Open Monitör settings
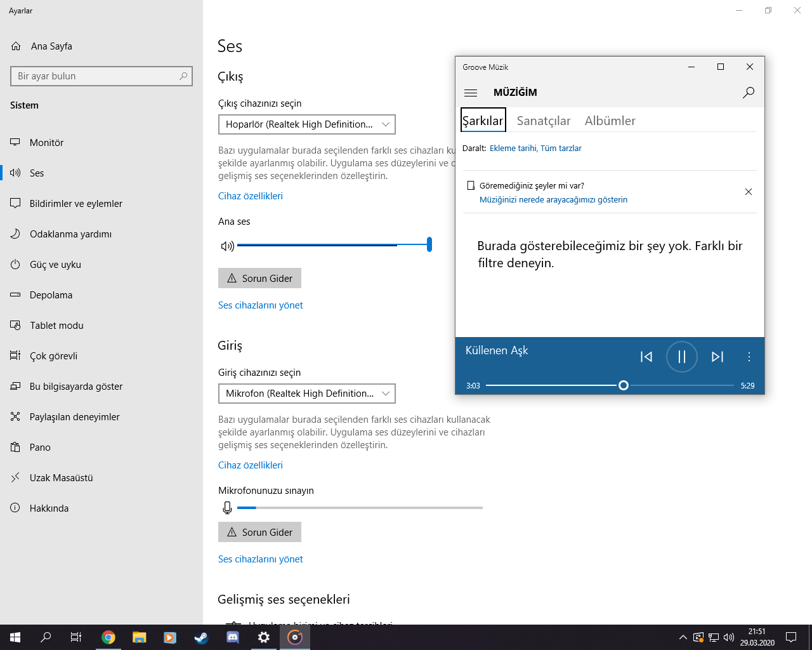The width and height of the screenshot is (812, 650). [x=101, y=143]
